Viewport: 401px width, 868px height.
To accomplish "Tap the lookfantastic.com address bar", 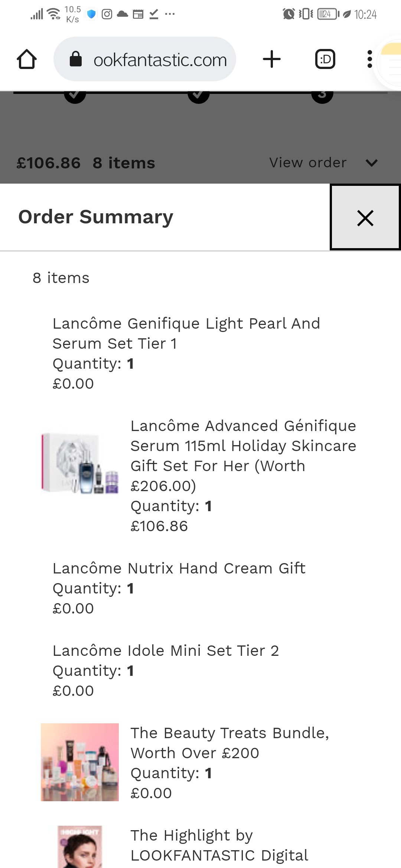I will [160, 60].
